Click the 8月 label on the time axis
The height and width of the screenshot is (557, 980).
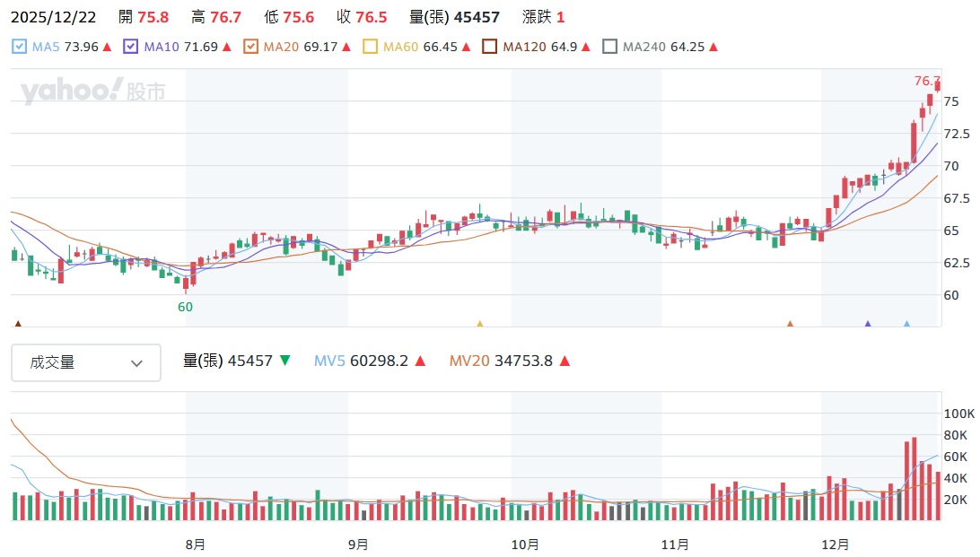(x=195, y=544)
